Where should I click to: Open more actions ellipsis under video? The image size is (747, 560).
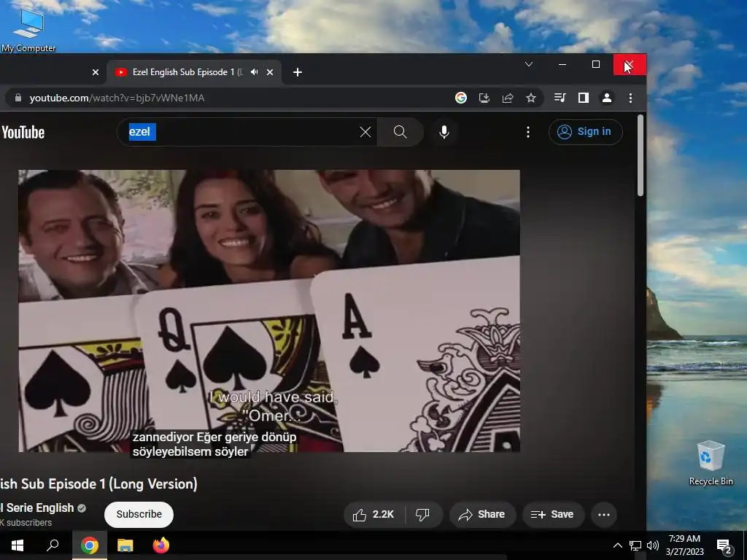click(603, 514)
